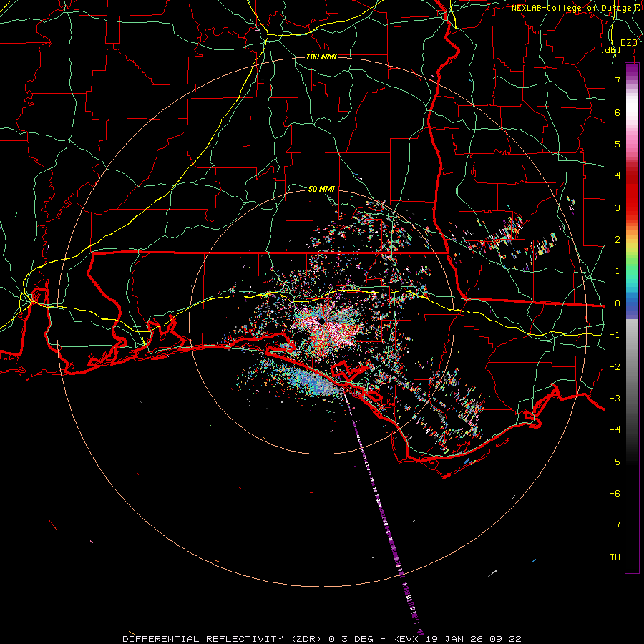Click the yellow-green band of the color bar
This screenshot has width=644, height=644.
coord(632,250)
